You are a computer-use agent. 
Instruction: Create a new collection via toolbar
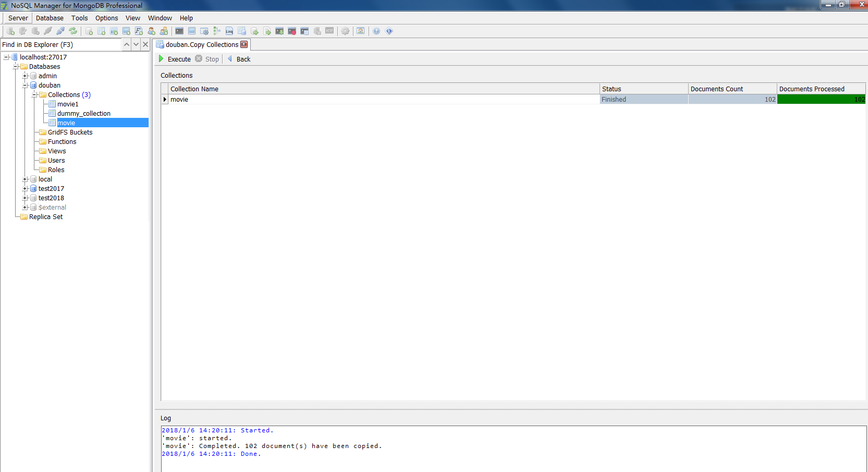[101, 31]
